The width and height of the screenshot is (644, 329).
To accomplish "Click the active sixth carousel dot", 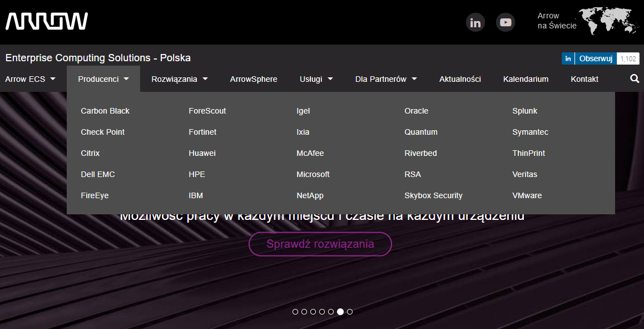I will 340,312.
